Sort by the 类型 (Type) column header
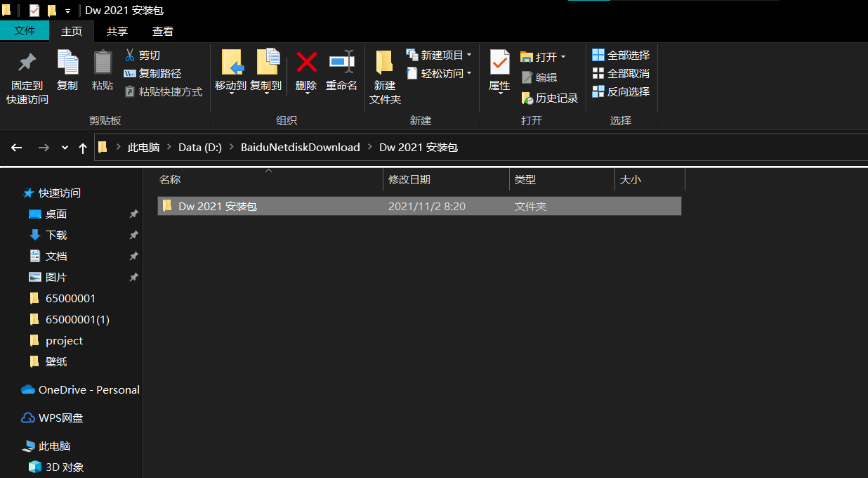The height and width of the screenshot is (478, 868). [562, 180]
